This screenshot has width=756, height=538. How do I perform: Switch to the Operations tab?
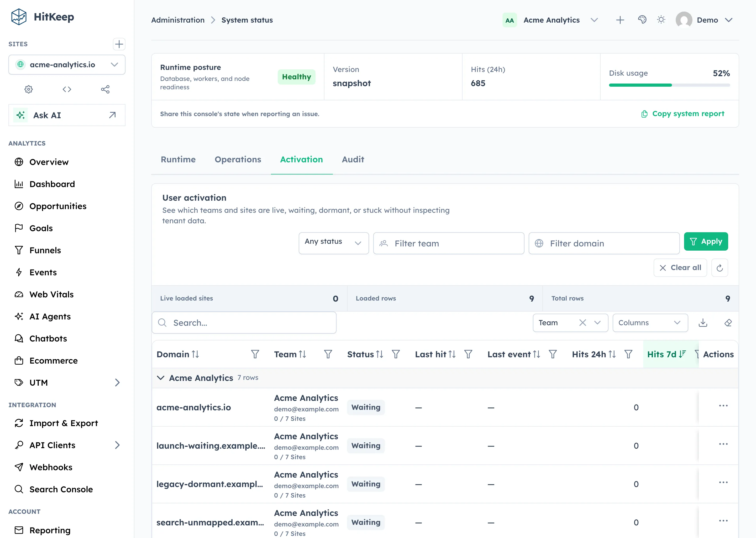[238, 159]
